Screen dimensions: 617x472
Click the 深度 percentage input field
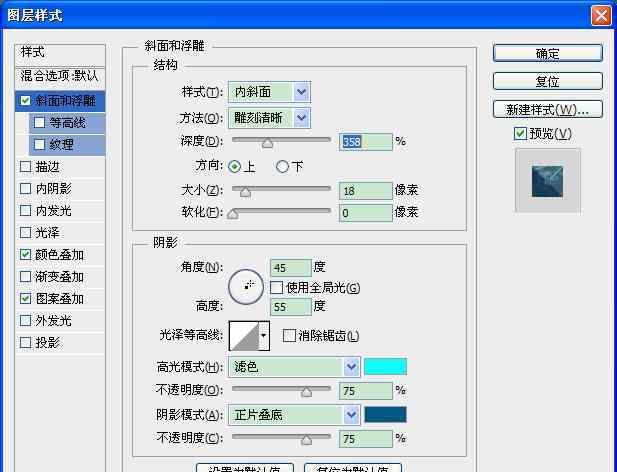click(366, 142)
